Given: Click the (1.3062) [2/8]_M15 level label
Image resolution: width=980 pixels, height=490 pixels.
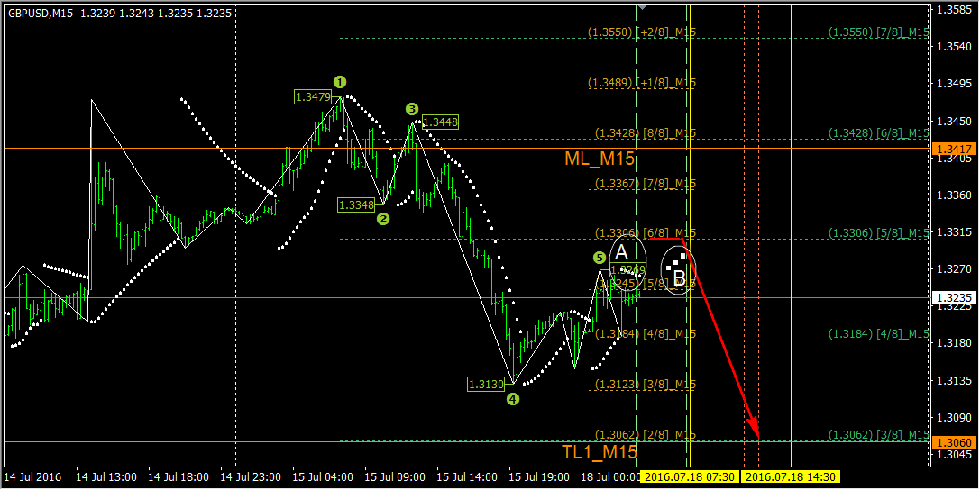Looking at the screenshot, I should (x=645, y=434).
